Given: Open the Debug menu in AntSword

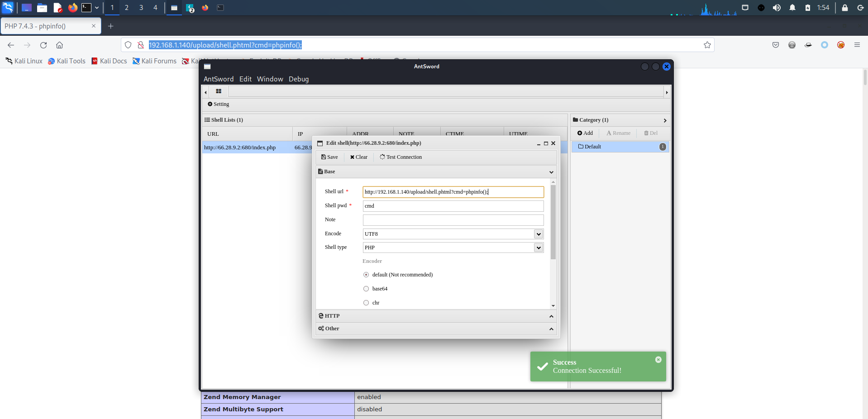Looking at the screenshot, I should pyautogui.click(x=299, y=79).
